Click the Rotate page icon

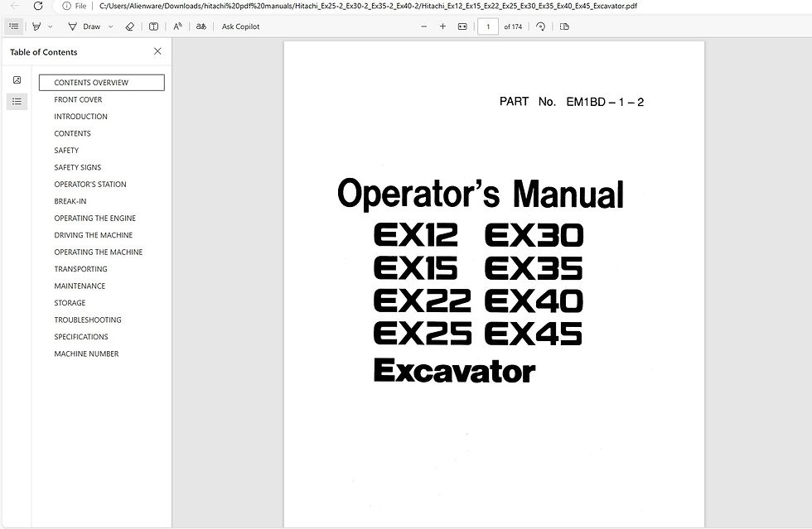[540, 26]
